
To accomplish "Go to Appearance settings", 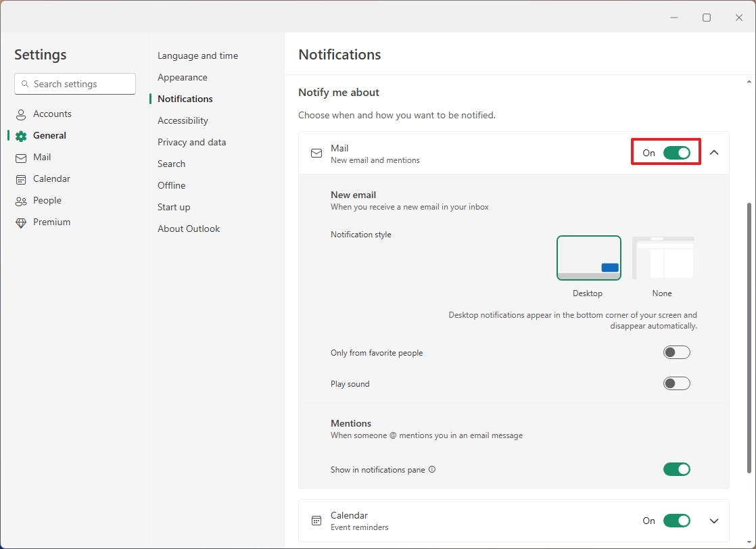I will click(183, 77).
